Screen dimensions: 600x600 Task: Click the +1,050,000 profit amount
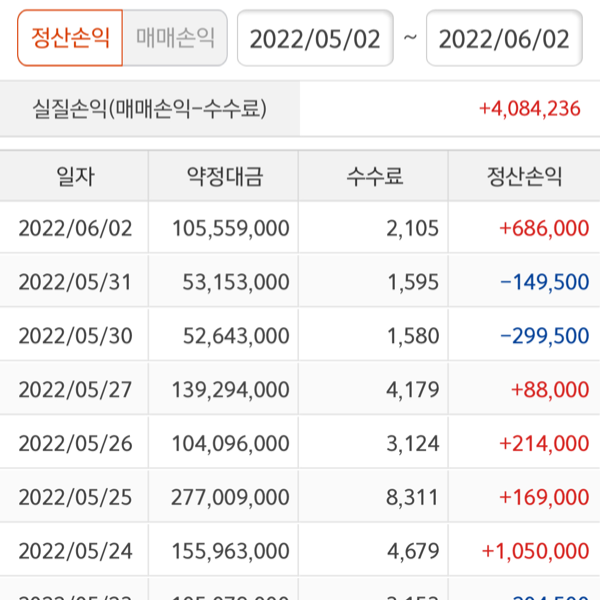click(x=535, y=551)
